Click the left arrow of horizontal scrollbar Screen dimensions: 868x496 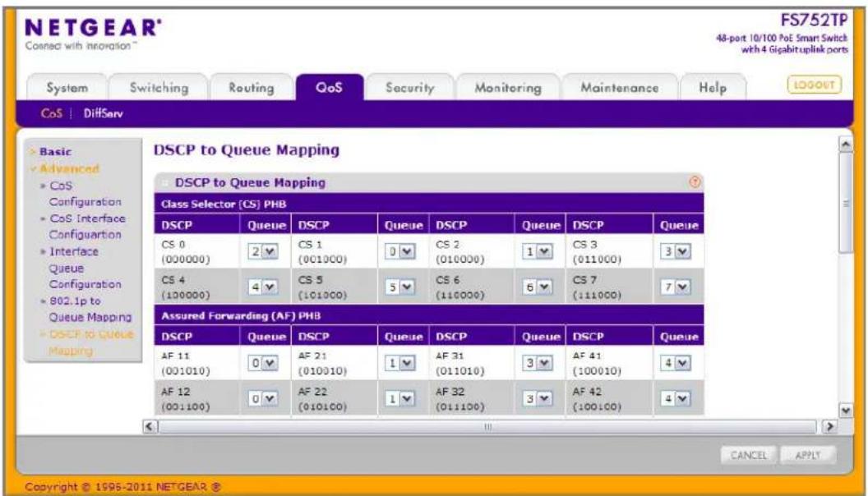pos(150,426)
